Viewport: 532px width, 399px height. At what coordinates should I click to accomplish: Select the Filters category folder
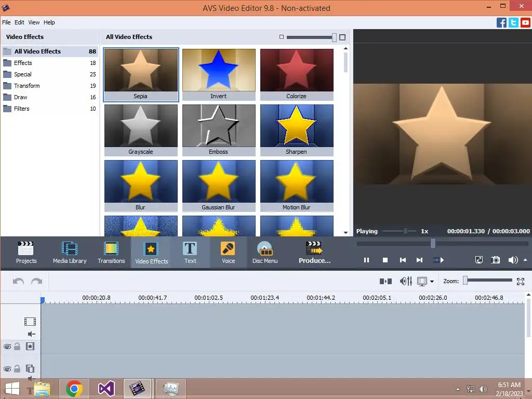tap(50, 109)
